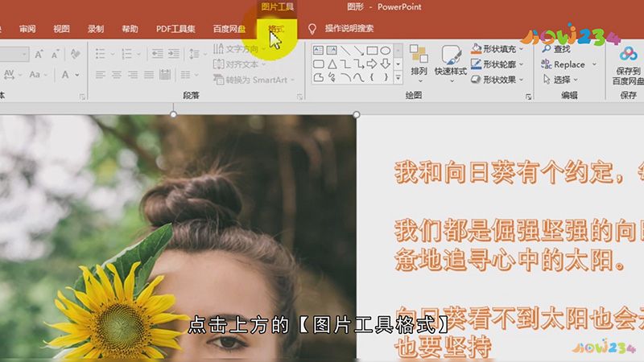Click in 操作说明搜索 search box
The height and width of the screenshot is (362, 644).
point(349,29)
